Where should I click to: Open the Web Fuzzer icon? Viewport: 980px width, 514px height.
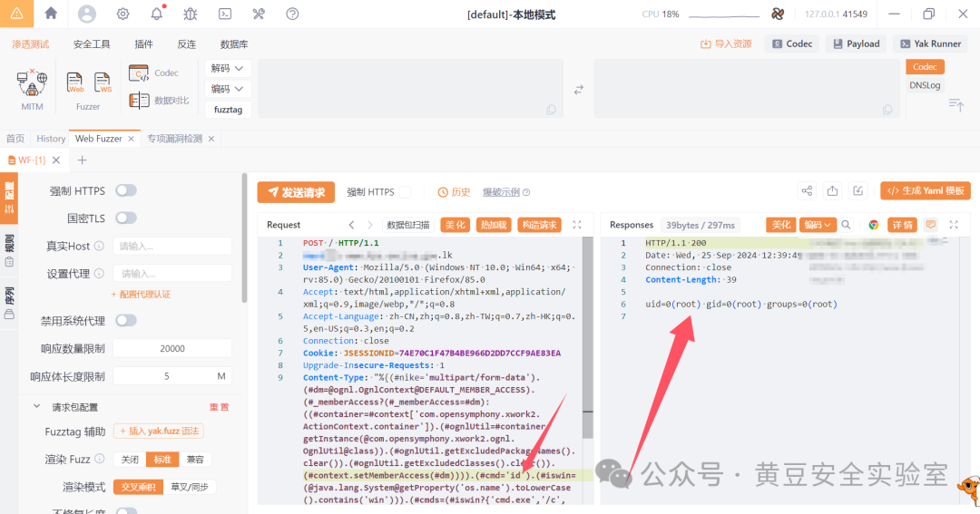[x=75, y=83]
